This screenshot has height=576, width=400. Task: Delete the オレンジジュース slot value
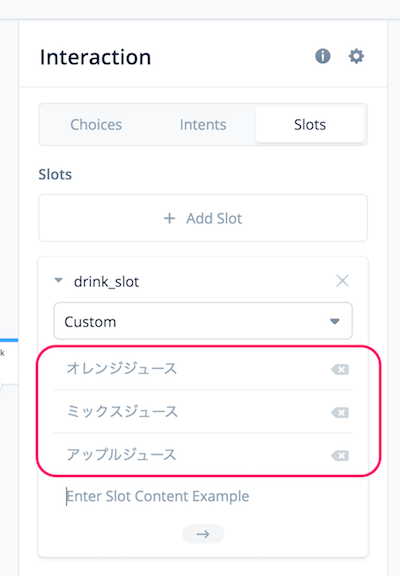[340, 369]
